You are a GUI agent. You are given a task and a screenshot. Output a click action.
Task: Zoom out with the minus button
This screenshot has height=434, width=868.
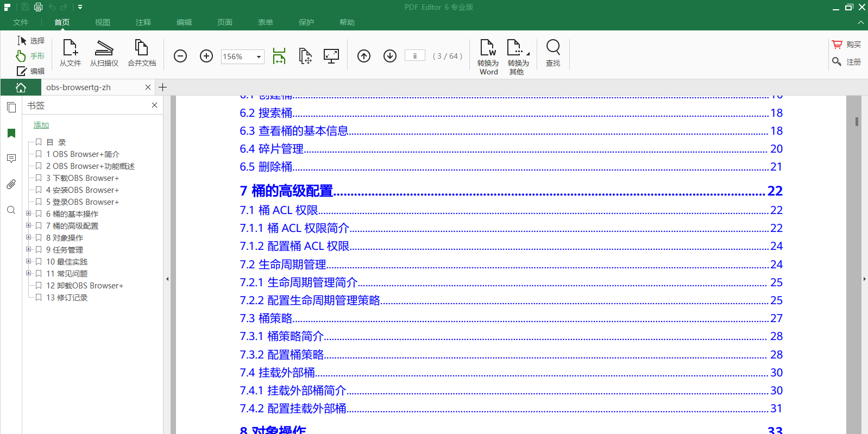pos(180,56)
